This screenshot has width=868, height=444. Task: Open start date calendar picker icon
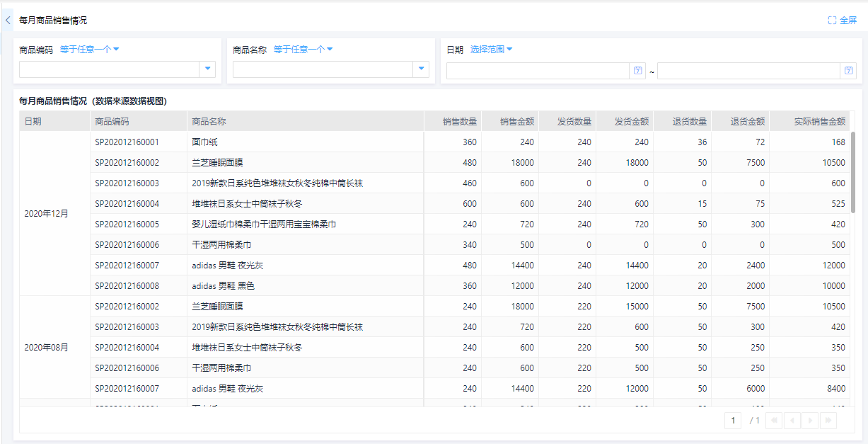click(637, 71)
